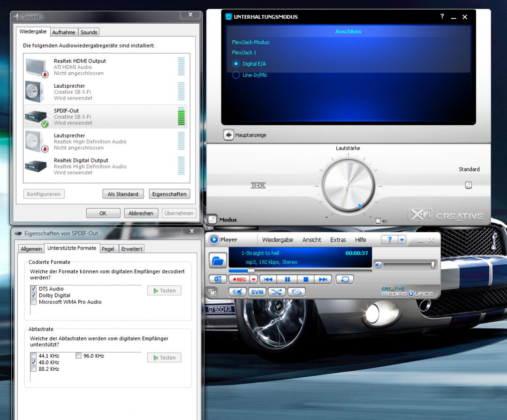Switch to Pegel tab
Viewport: 507px width, 420px height.
108,249
